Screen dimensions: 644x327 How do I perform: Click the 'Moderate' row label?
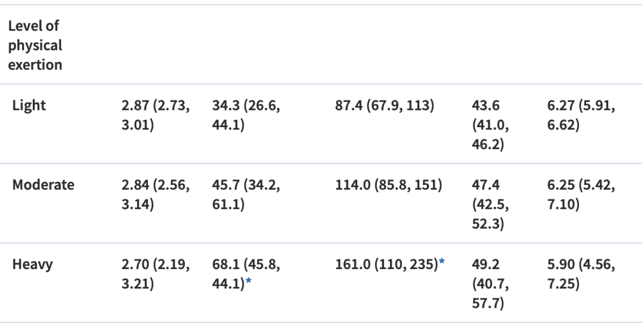coord(44,185)
